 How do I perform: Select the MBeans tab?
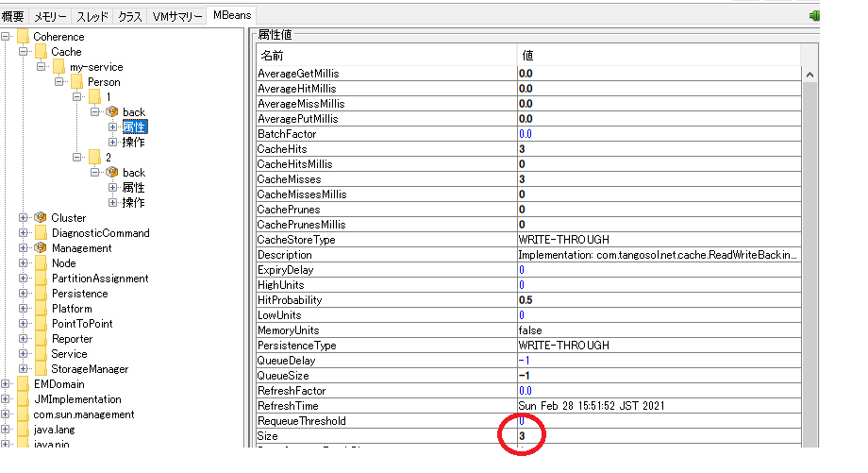point(232,15)
